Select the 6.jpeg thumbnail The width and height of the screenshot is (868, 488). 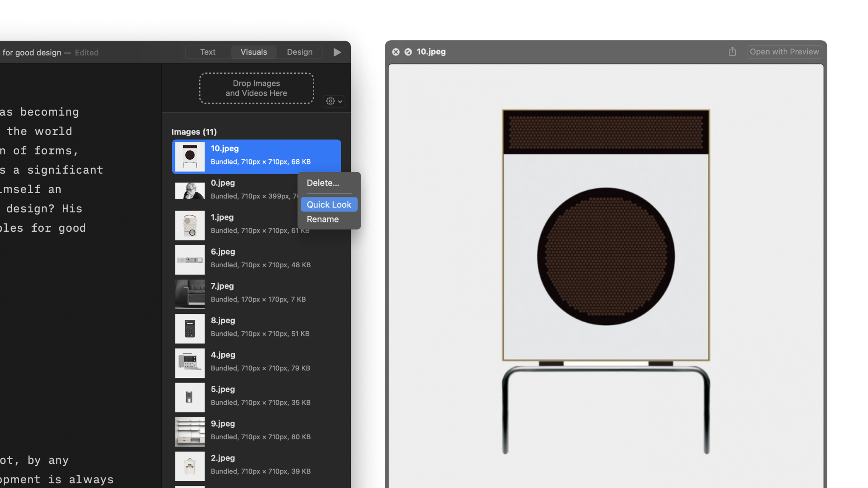190,260
